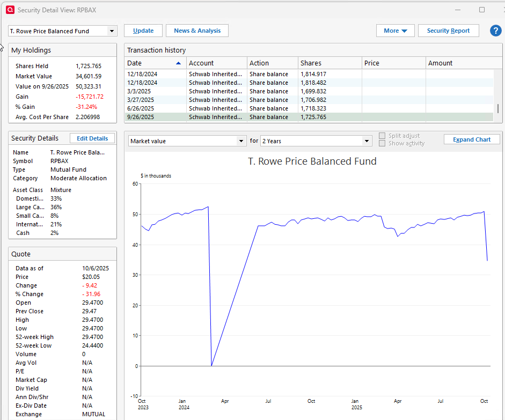
Task: Click Expand Chart button
Action: 471,139
